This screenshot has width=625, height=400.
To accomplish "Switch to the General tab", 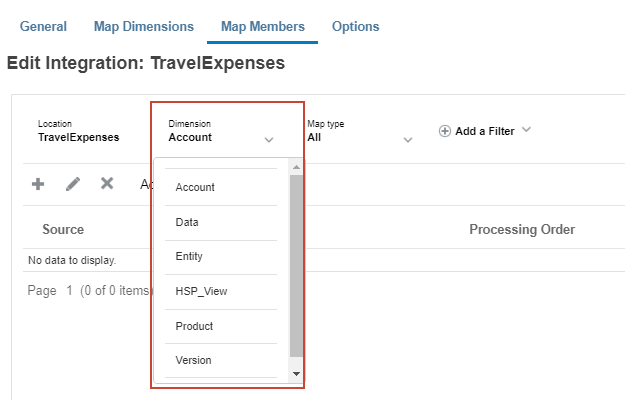I will (43, 26).
